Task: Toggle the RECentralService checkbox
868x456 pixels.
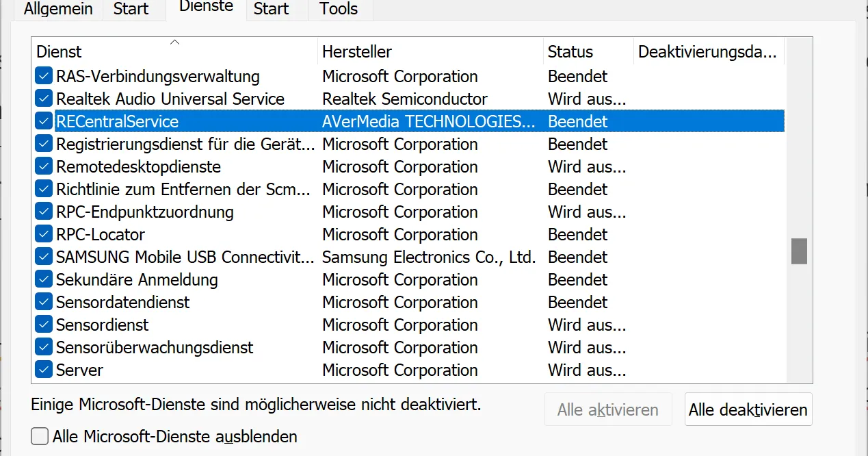Action: tap(44, 121)
